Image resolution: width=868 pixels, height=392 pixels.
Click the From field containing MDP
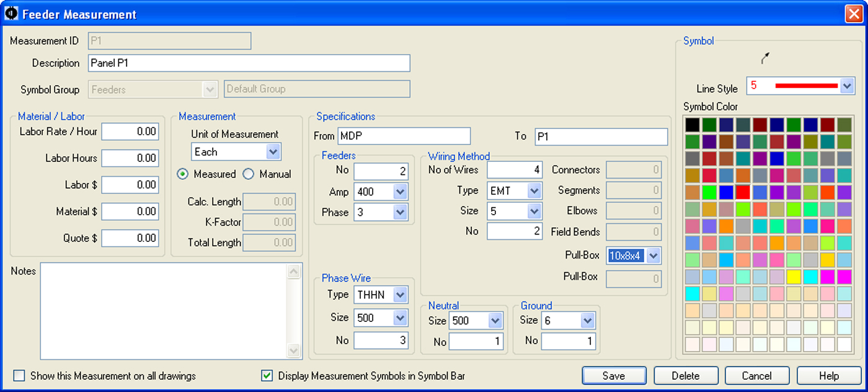pyautogui.click(x=403, y=136)
